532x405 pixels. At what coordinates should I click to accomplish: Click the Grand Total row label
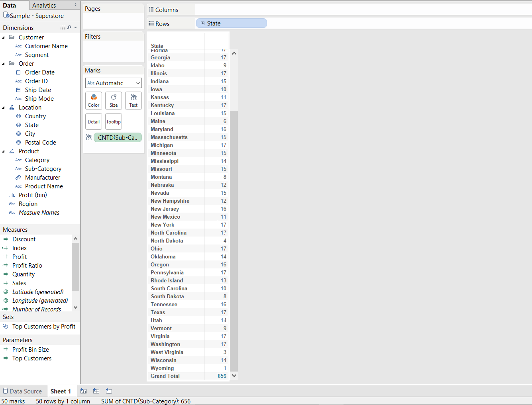165,376
